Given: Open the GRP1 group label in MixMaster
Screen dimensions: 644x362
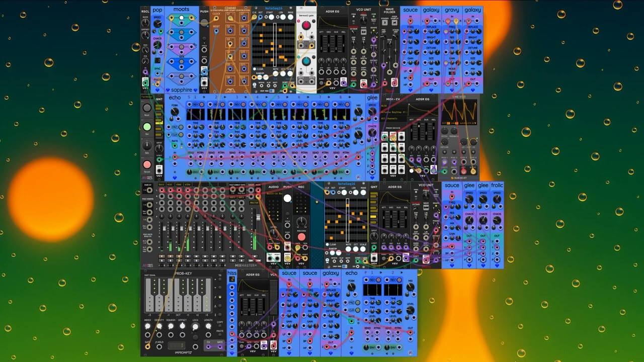Looking at the screenshot, I should (233, 197).
